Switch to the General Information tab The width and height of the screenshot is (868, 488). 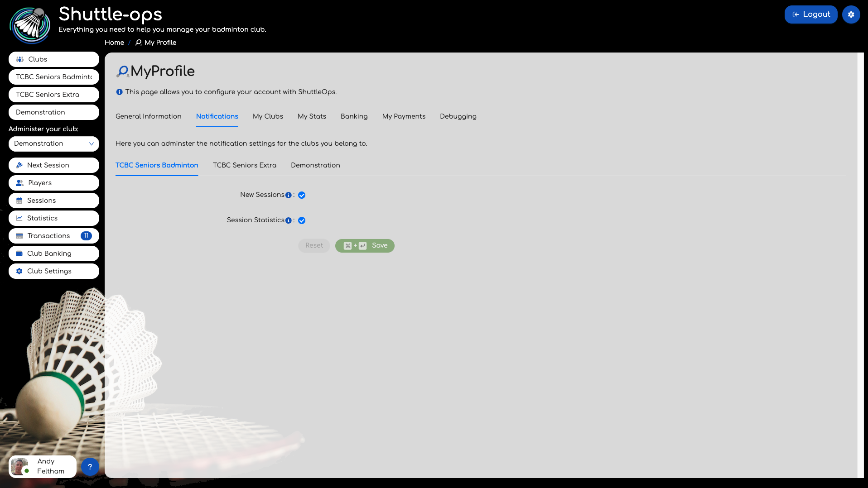pyautogui.click(x=149, y=116)
